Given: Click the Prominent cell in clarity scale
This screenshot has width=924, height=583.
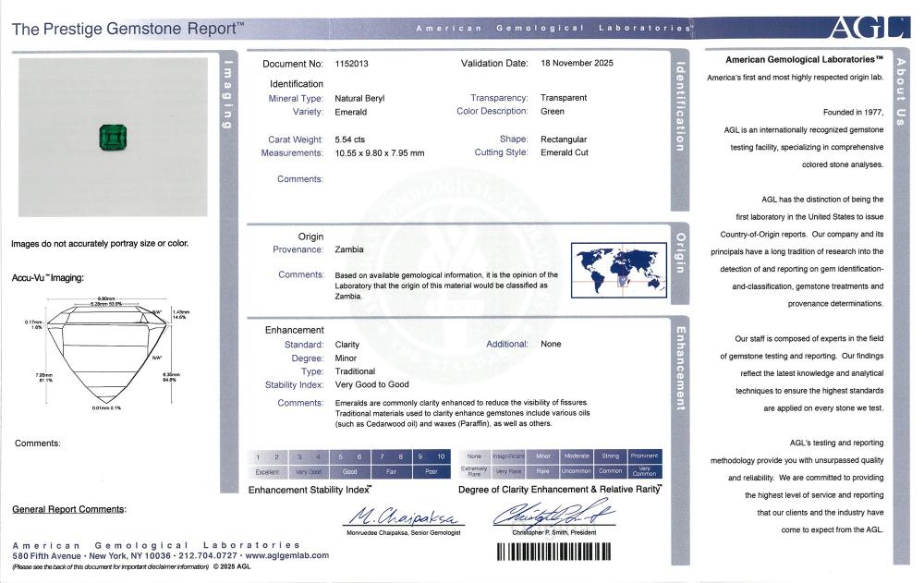Looking at the screenshot, I should tap(645, 456).
